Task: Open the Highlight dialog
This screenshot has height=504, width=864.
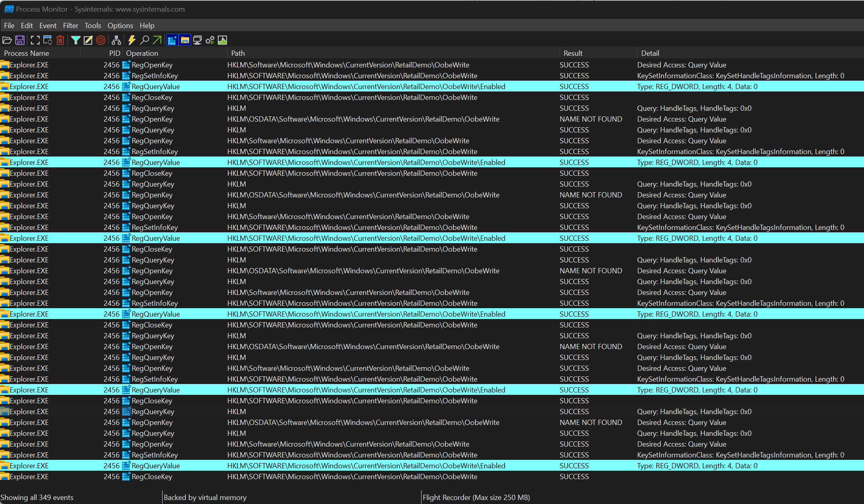Action: [88, 40]
